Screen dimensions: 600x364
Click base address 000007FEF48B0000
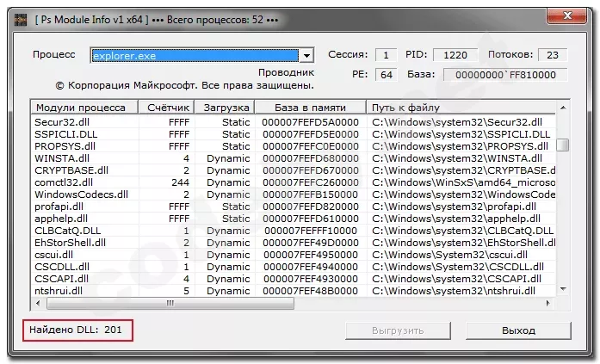311,291
